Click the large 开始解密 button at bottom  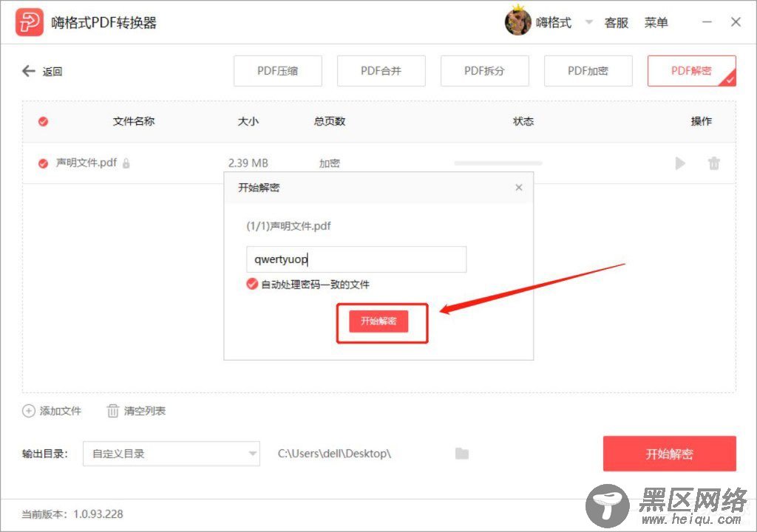pyautogui.click(x=669, y=454)
